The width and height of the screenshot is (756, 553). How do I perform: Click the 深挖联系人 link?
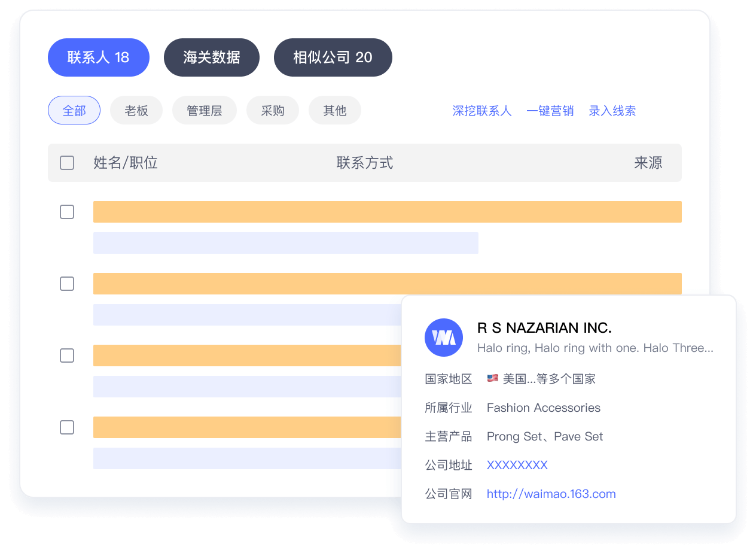(482, 111)
